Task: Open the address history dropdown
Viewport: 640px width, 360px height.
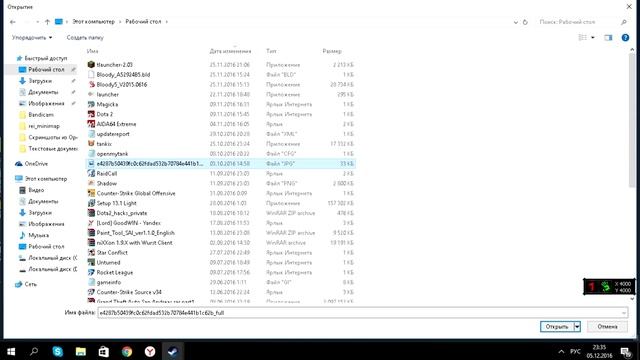Action: coord(516,22)
